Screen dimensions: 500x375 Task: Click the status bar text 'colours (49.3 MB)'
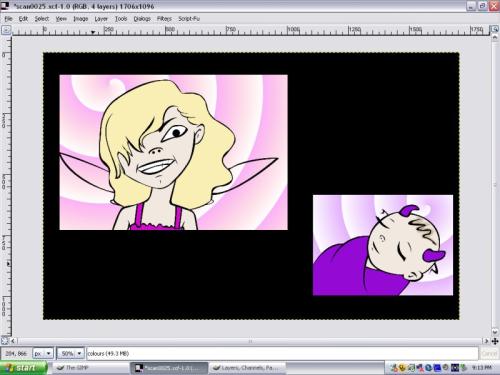click(x=108, y=354)
